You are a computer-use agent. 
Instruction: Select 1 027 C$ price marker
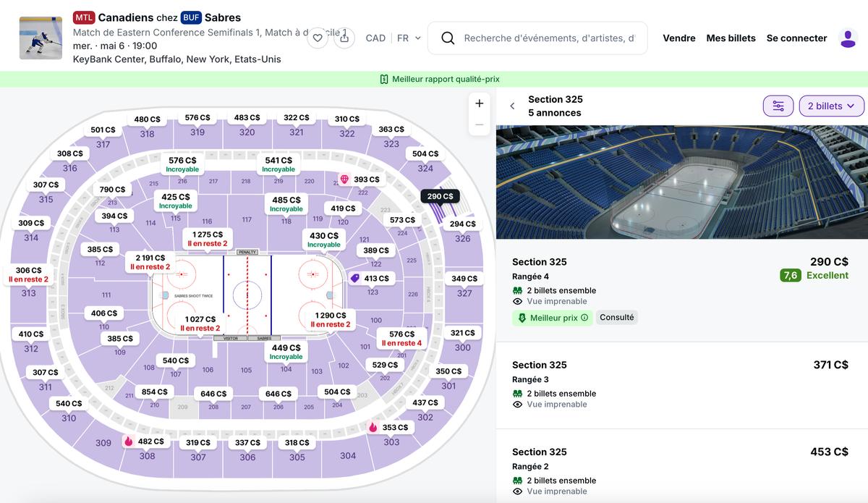coord(200,324)
